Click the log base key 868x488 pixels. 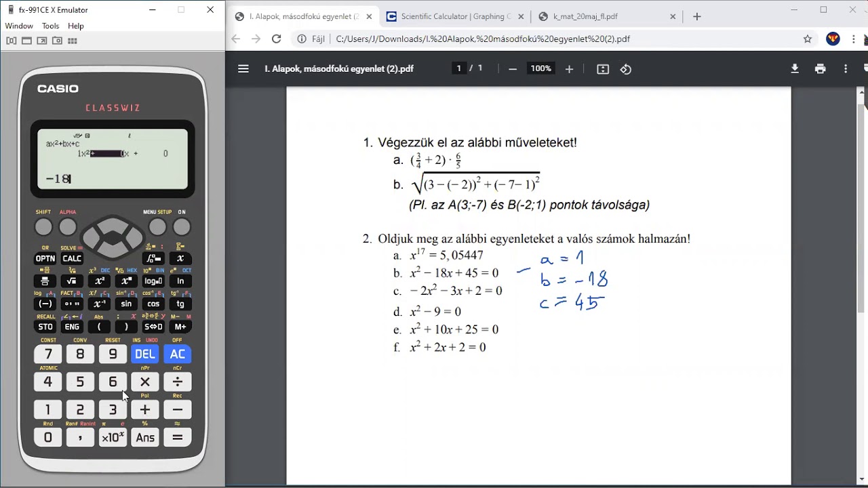tap(153, 281)
